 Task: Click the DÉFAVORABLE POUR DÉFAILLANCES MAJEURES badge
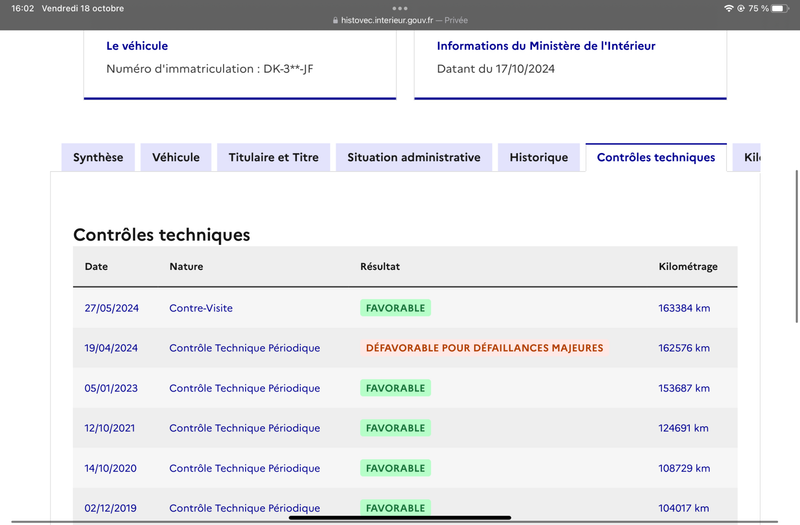tap(484, 348)
